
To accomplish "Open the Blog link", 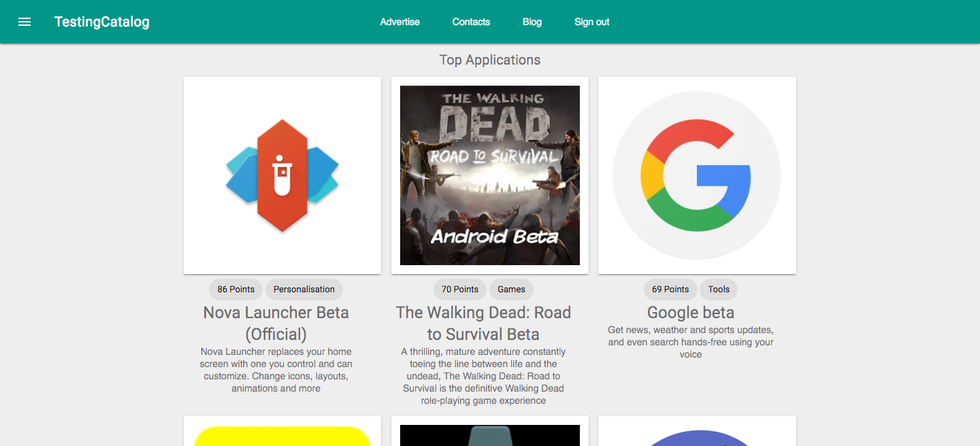I will coord(532,22).
